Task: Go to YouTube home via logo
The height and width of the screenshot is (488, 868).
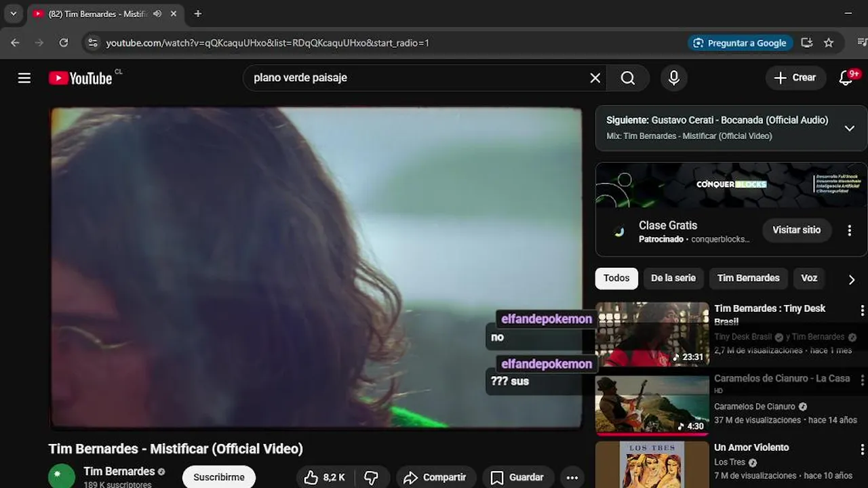Action: pos(80,78)
